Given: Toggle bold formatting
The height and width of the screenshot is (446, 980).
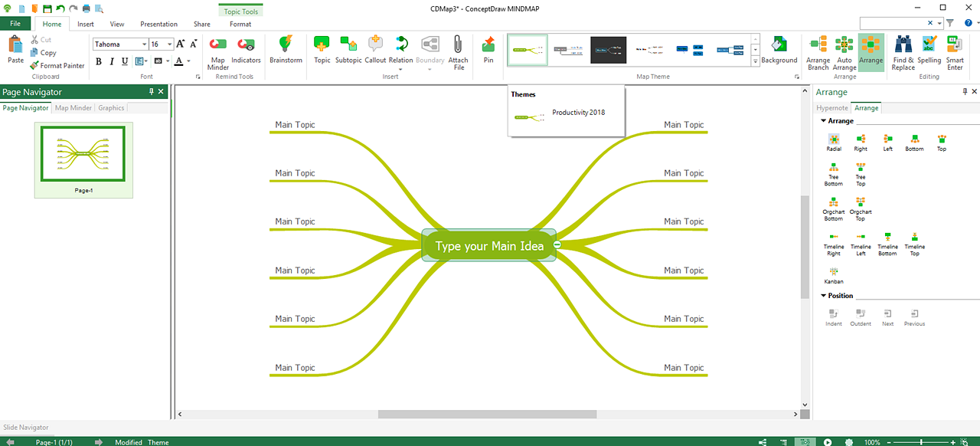Looking at the screenshot, I should pyautogui.click(x=98, y=61).
